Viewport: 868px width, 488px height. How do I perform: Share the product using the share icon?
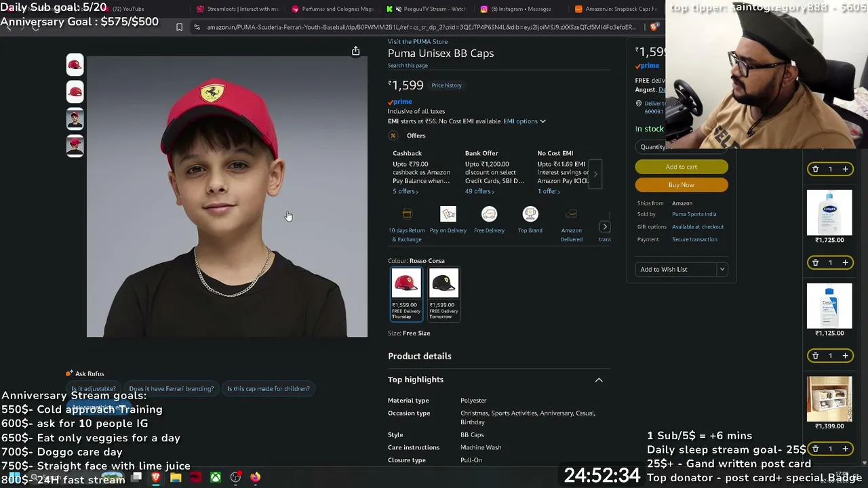[355, 51]
